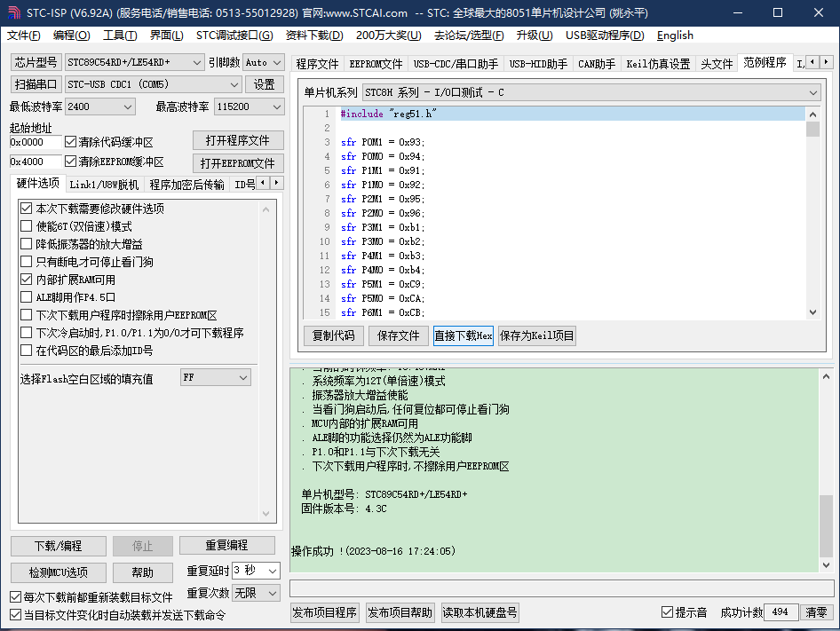Open 引脚数 Auto dropdown
The width and height of the screenshot is (840, 631).
click(264, 62)
